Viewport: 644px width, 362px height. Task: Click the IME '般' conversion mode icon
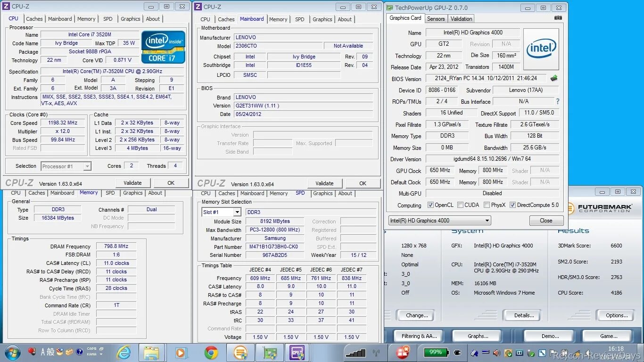coord(51,352)
